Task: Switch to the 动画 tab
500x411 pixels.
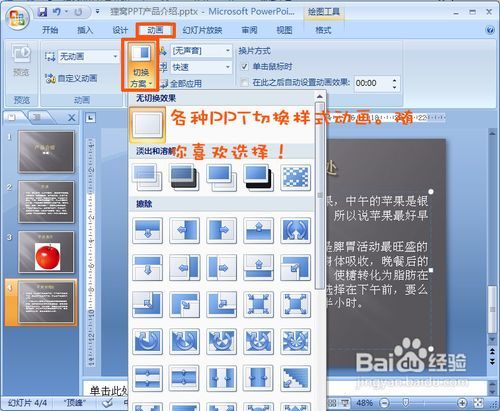Action: coord(155,30)
